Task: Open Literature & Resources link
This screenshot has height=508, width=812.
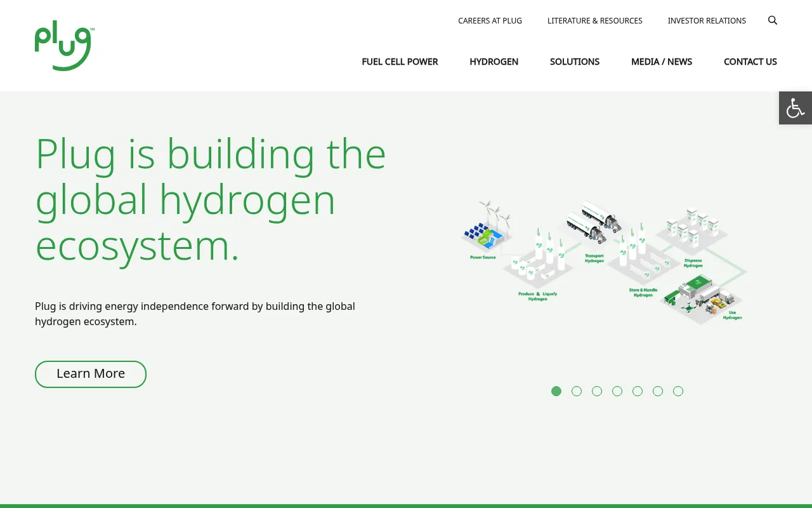Action: point(595,20)
